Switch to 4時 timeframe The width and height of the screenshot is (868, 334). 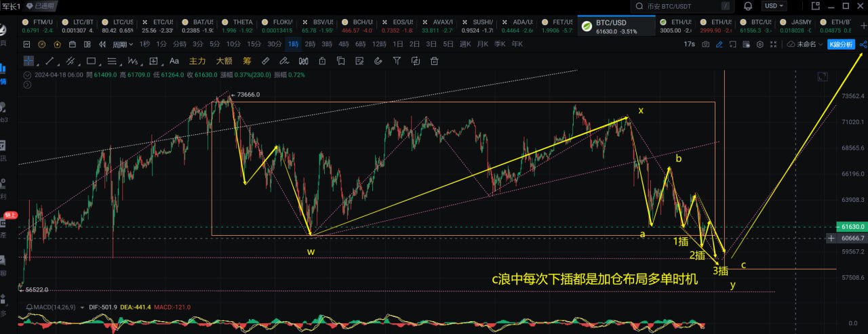(344, 44)
